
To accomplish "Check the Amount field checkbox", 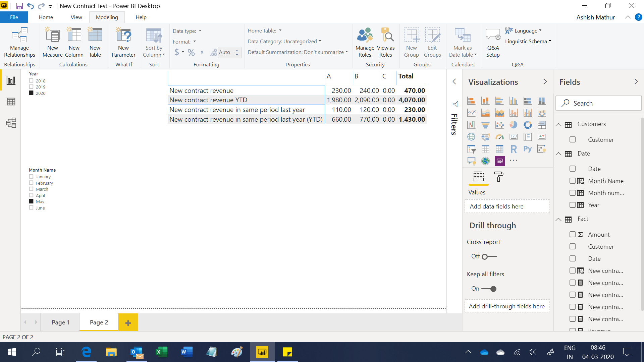I will click(x=573, y=234).
